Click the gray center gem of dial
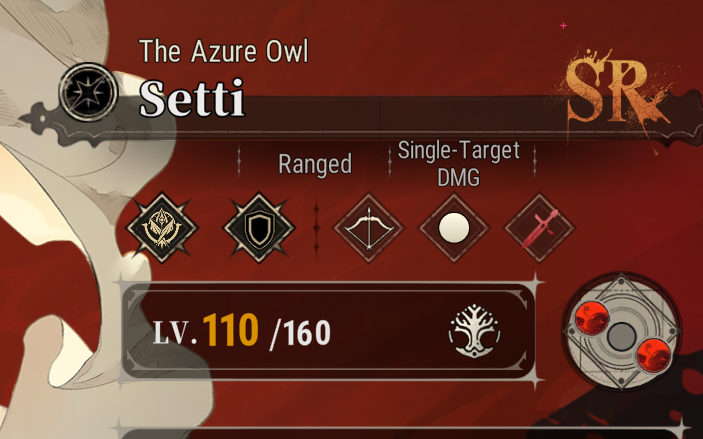 click(621, 336)
